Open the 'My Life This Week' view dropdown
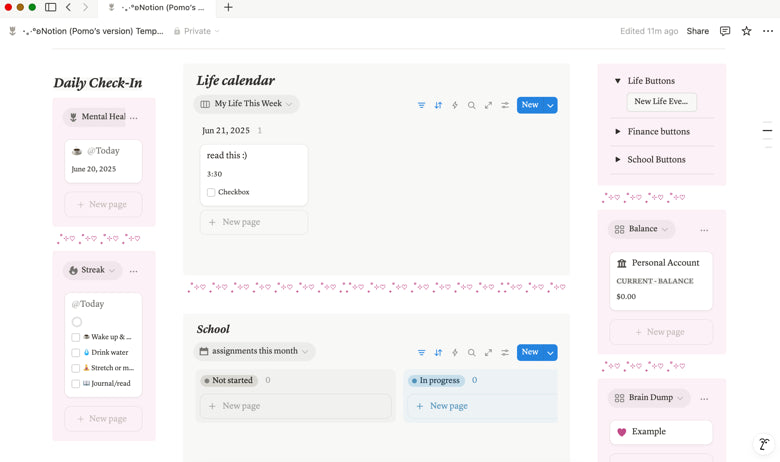The image size is (780, 462). 247,104
